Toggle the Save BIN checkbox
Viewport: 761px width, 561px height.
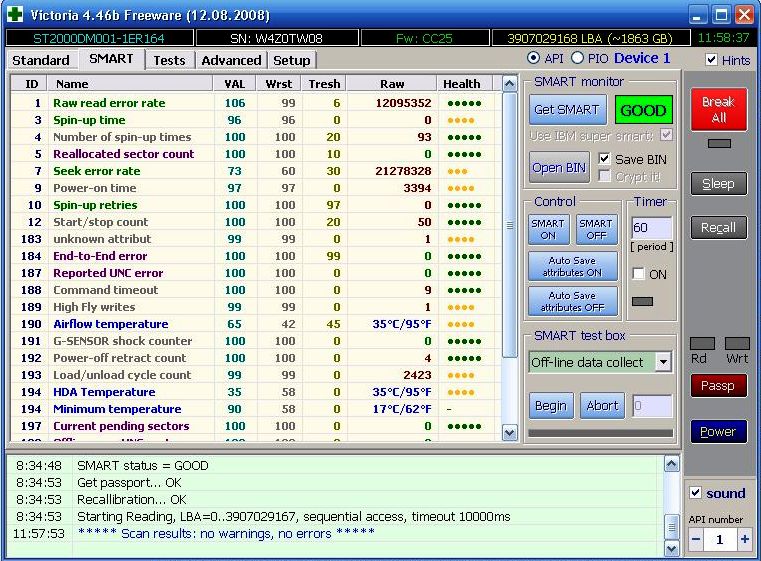pos(604,159)
